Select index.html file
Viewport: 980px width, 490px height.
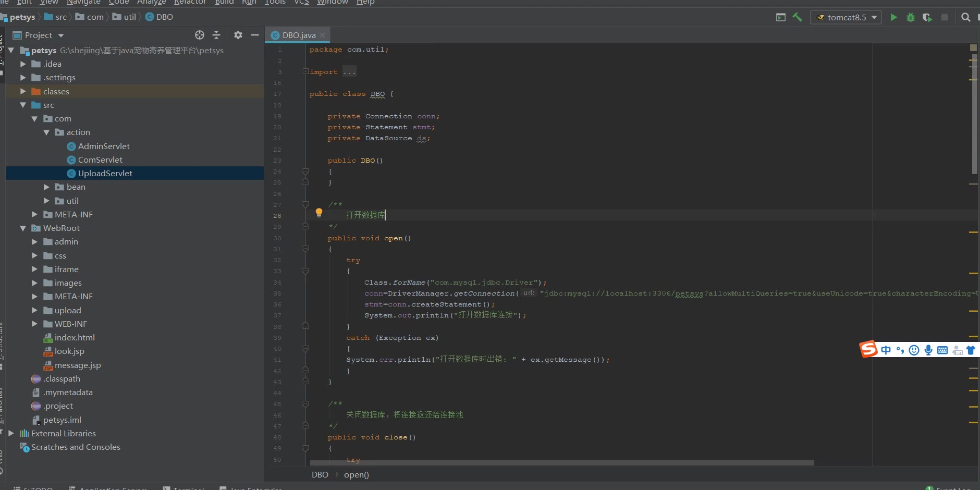pyautogui.click(x=75, y=337)
